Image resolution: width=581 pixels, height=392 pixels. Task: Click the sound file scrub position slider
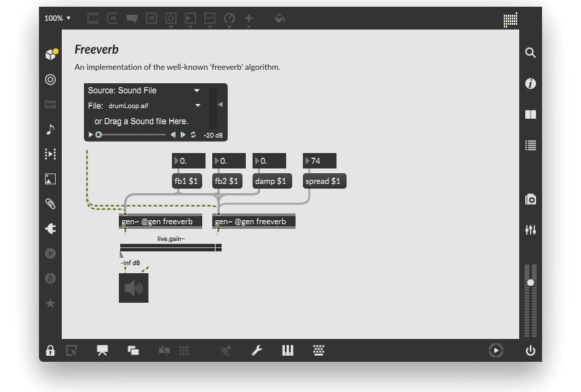[x=130, y=135]
